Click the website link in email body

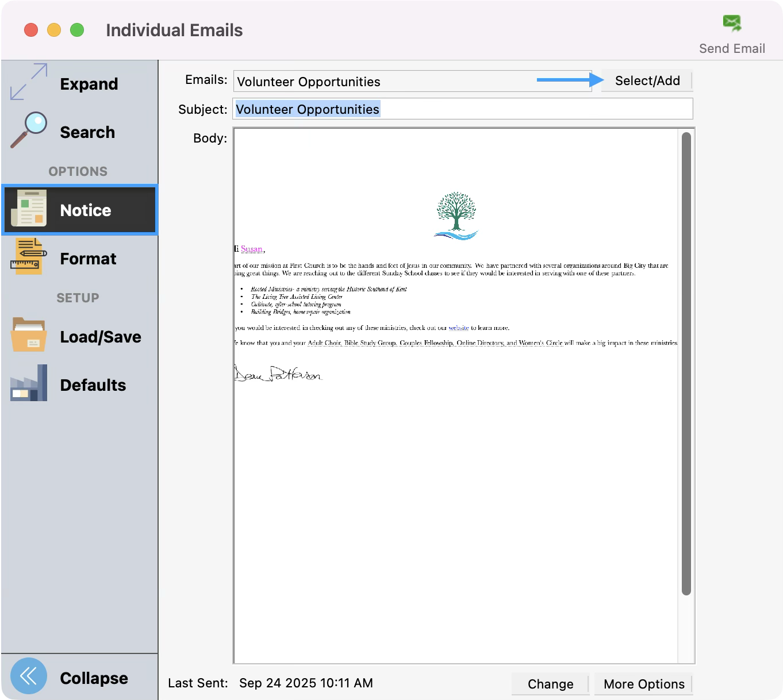[459, 328]
